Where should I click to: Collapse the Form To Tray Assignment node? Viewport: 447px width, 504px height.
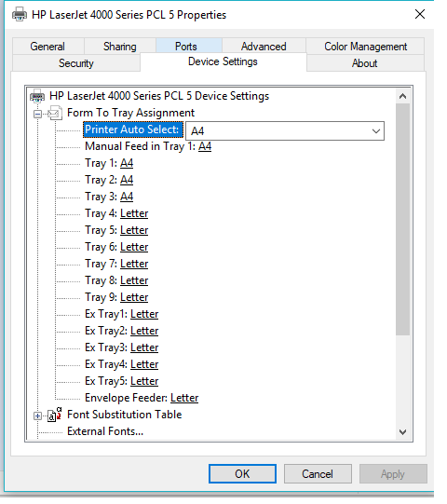[37, 114]
